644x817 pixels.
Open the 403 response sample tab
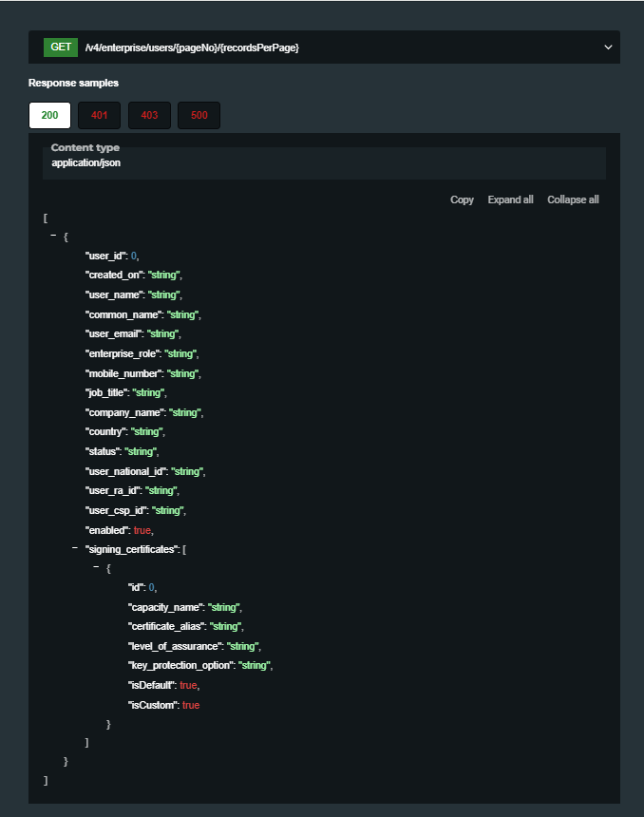pyautogui.click(x=149, y=115)
